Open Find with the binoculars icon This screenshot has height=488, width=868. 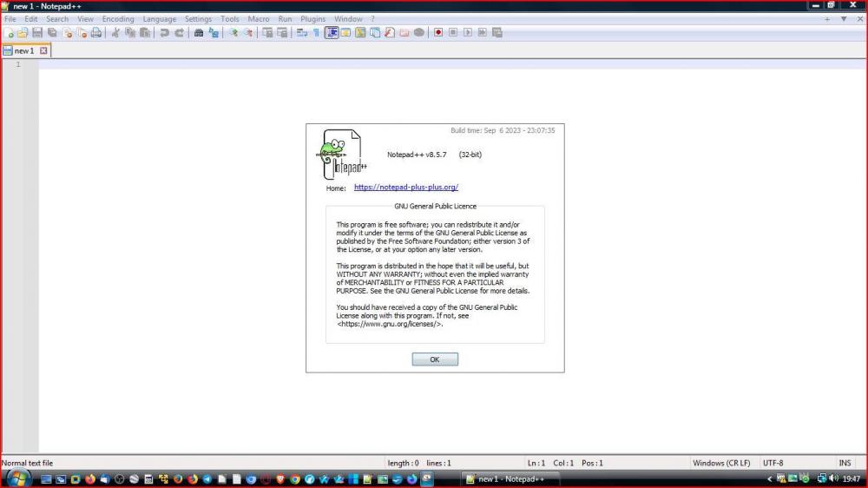[x=199, y=33]
